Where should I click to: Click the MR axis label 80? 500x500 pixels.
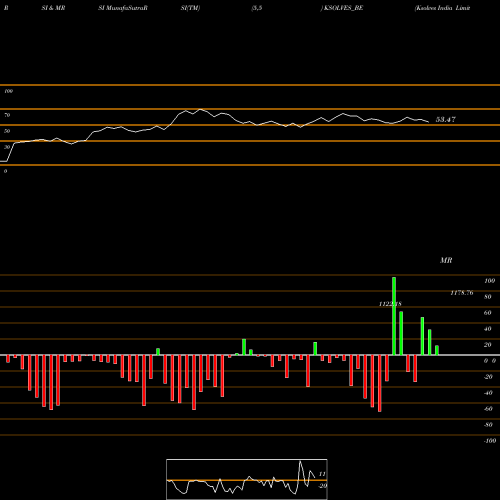click(x=488, y=297)
